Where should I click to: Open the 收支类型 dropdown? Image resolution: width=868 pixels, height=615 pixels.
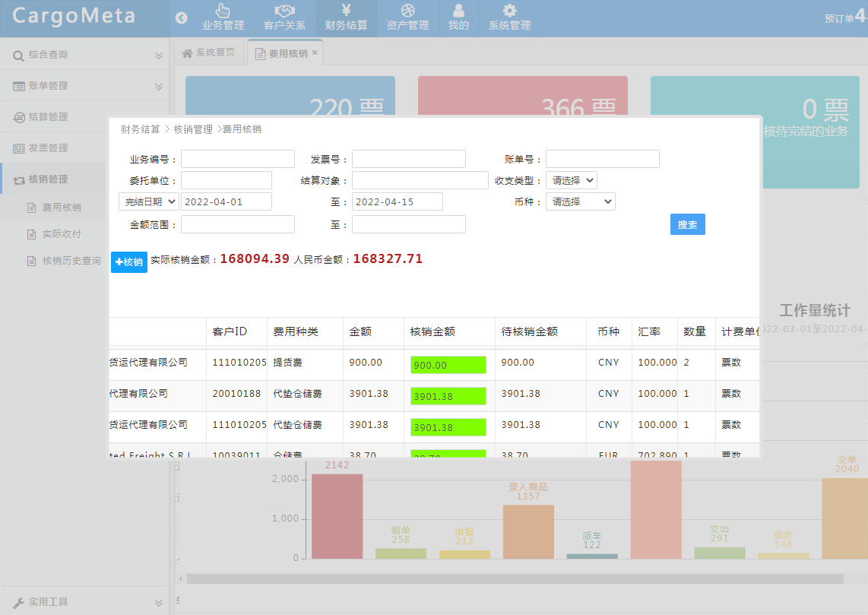pyautogui.click(x=572, y=180)
